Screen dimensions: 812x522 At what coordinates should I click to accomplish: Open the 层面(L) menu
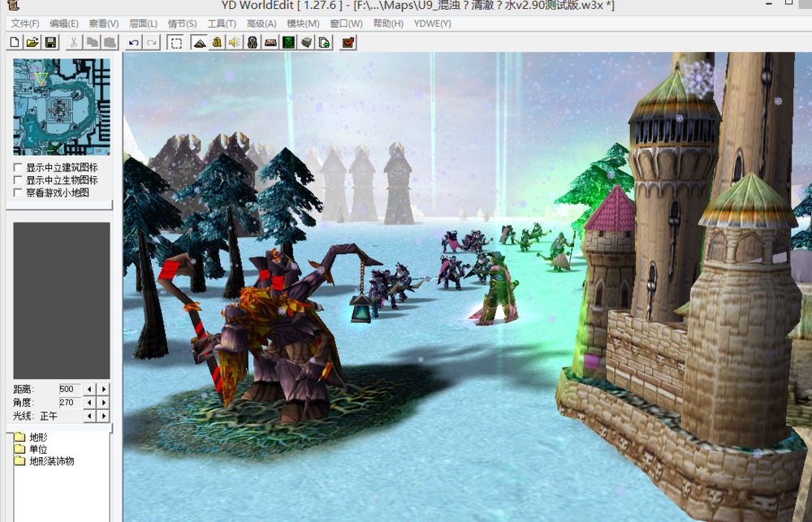coord(143,24)
